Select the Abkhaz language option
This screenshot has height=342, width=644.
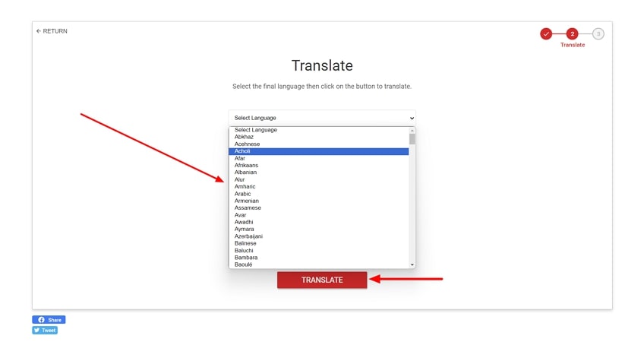click(x=319, y=137)
